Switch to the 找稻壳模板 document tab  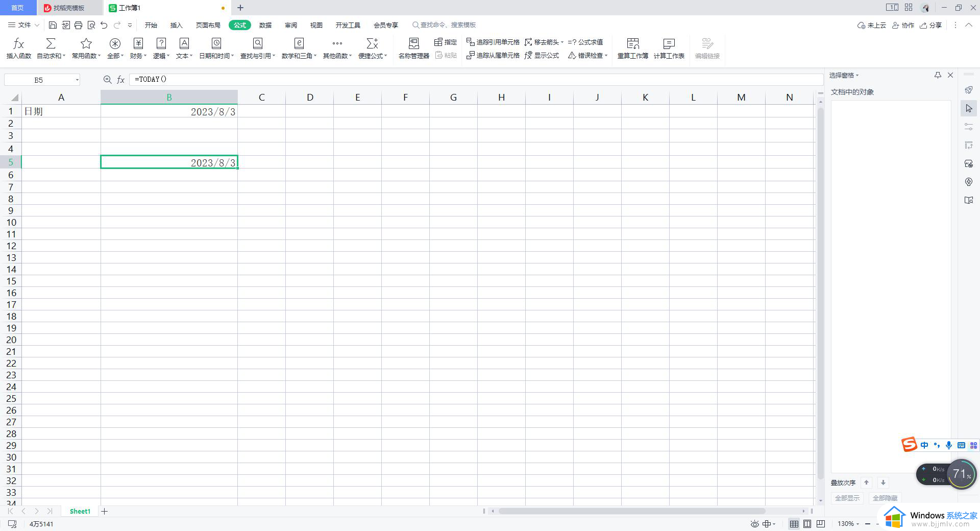(x=69, y=8)
